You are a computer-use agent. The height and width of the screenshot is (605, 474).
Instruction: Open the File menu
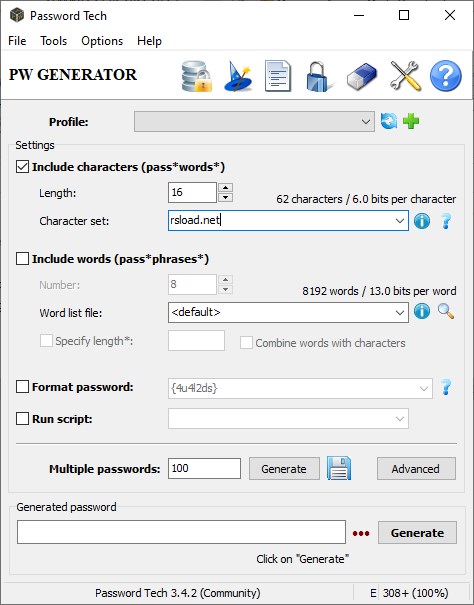[x=17, y=41]
